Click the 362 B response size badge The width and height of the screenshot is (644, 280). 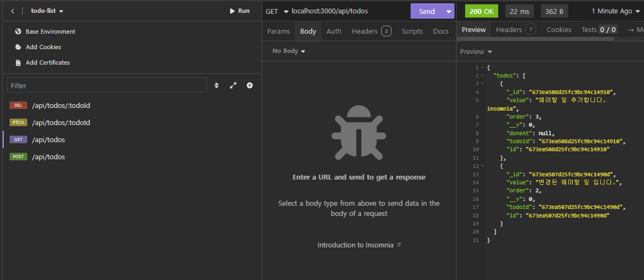[x=554, y=11]
